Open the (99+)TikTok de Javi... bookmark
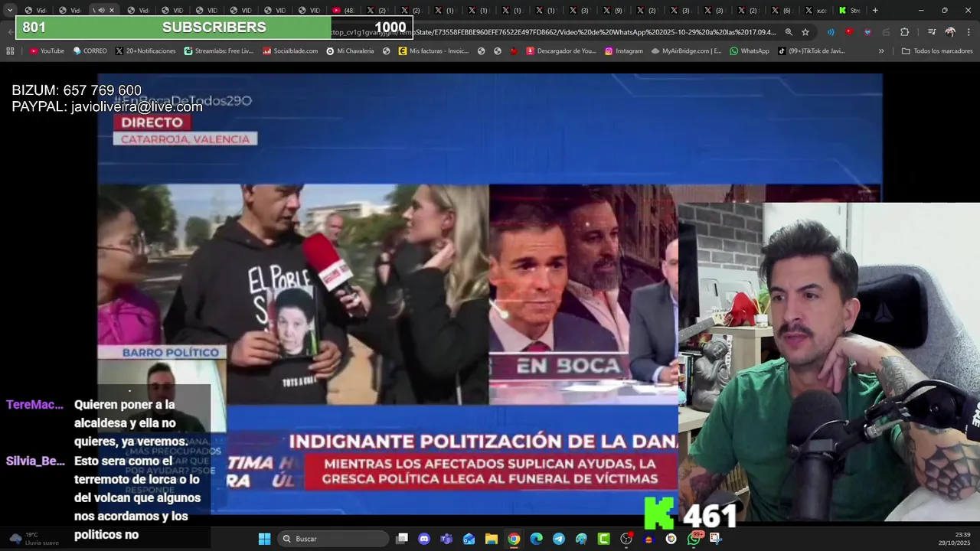980x551 pixels. pos(812,51)
